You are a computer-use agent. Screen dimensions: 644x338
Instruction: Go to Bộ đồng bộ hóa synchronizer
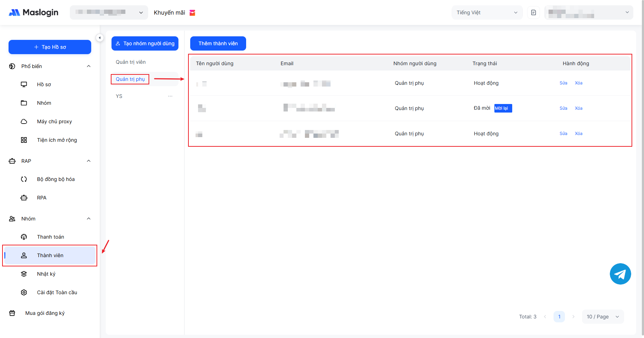[x=56, y=179]
